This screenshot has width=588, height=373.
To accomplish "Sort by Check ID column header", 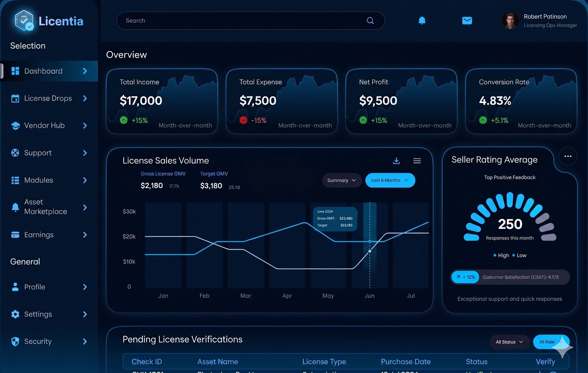I will click(x=147, y=362).
